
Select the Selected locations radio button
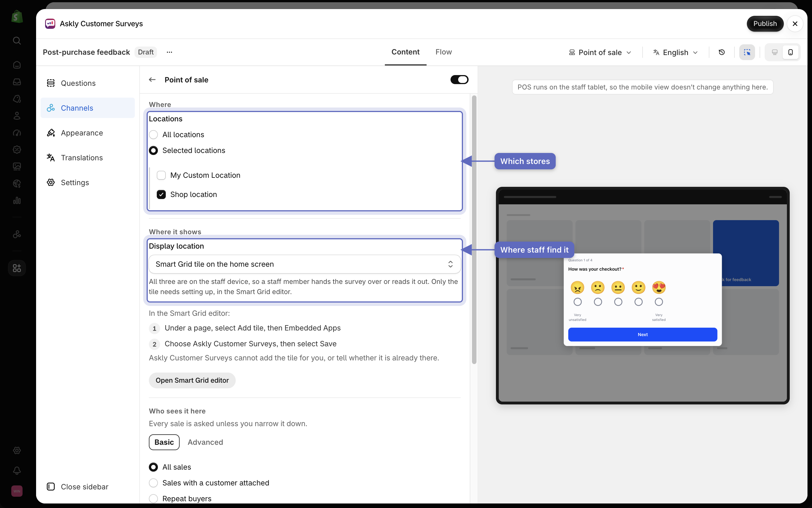(x=153, y=150)
